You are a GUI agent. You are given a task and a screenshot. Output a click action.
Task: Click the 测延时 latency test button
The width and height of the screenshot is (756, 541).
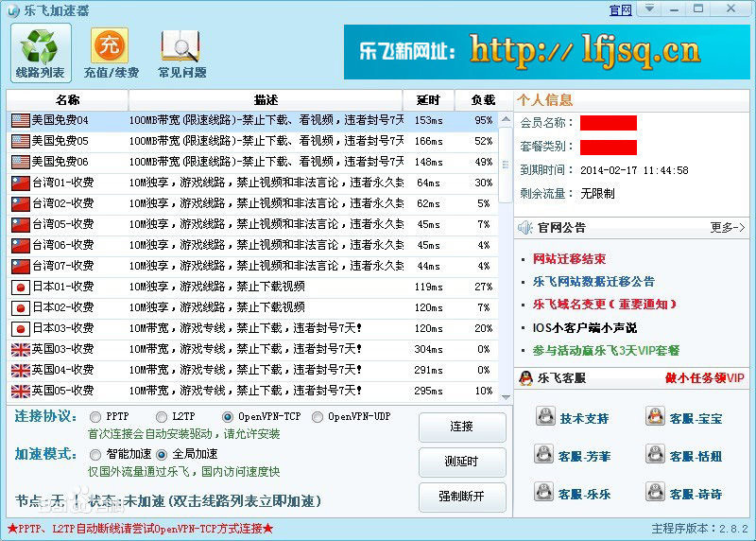point(462,462)
